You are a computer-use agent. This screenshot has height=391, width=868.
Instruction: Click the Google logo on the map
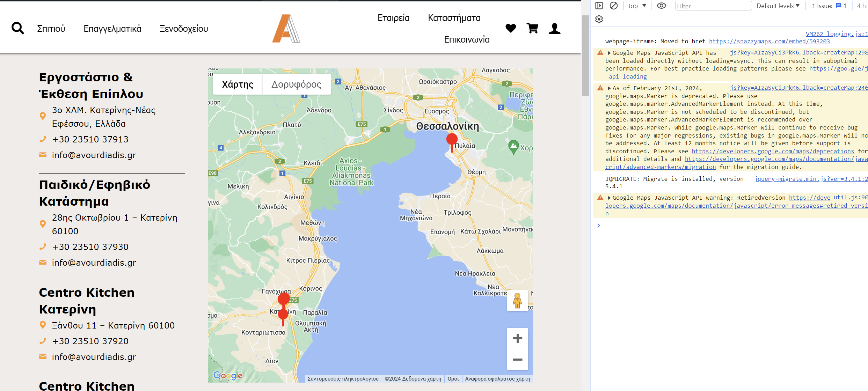click(228, 375)
